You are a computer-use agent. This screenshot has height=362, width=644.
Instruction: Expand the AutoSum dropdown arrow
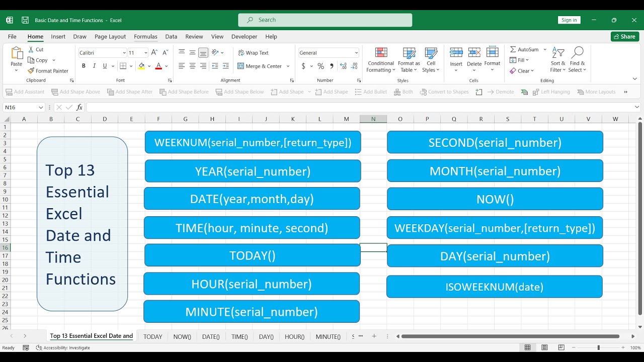(x=545, y=50)
